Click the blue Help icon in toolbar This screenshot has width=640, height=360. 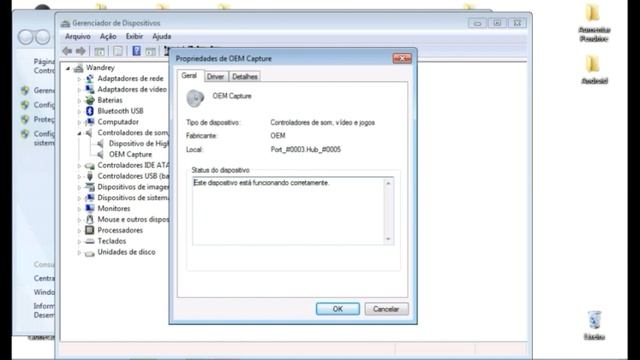[136, 51]
